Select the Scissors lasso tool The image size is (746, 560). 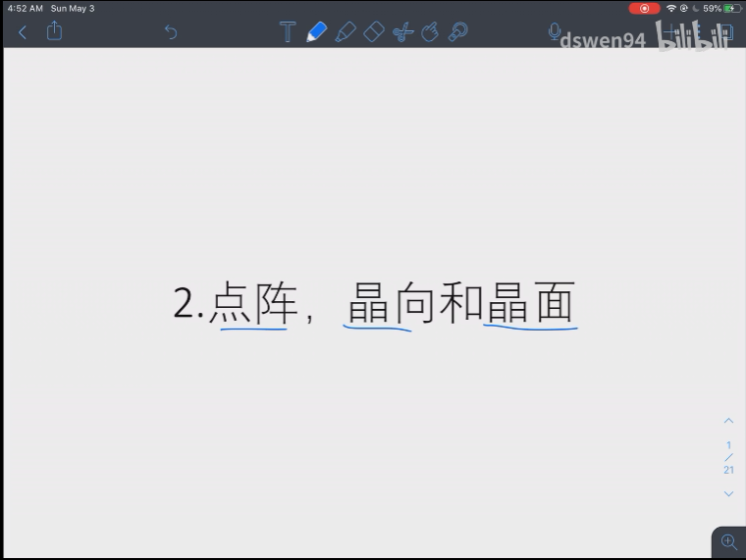[x=402, y=32]
